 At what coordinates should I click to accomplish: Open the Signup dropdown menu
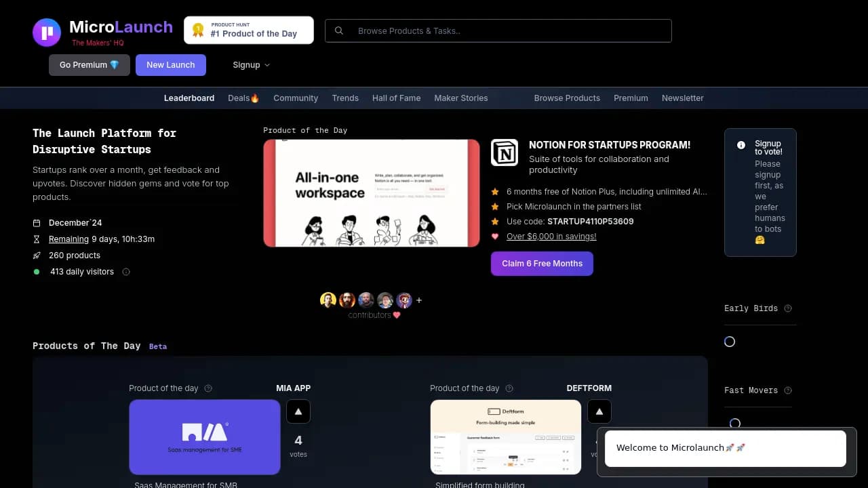coord(252,65)
